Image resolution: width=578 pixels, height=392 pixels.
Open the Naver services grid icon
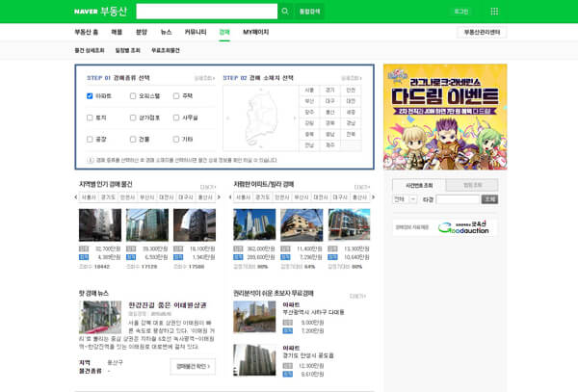tap(494, 12)
